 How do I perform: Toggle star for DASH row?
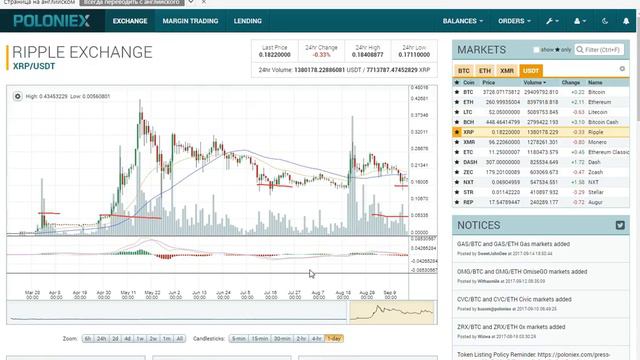click(x=457, y=162)
